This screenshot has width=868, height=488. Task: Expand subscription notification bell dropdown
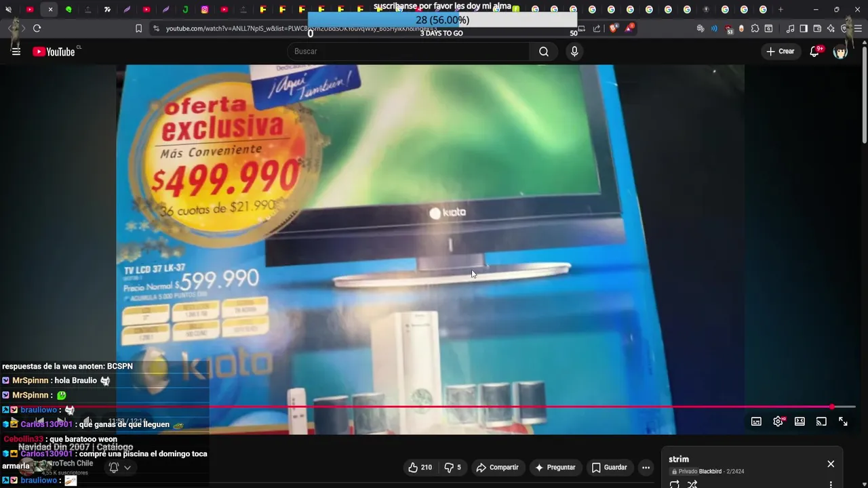click(119, 467)
